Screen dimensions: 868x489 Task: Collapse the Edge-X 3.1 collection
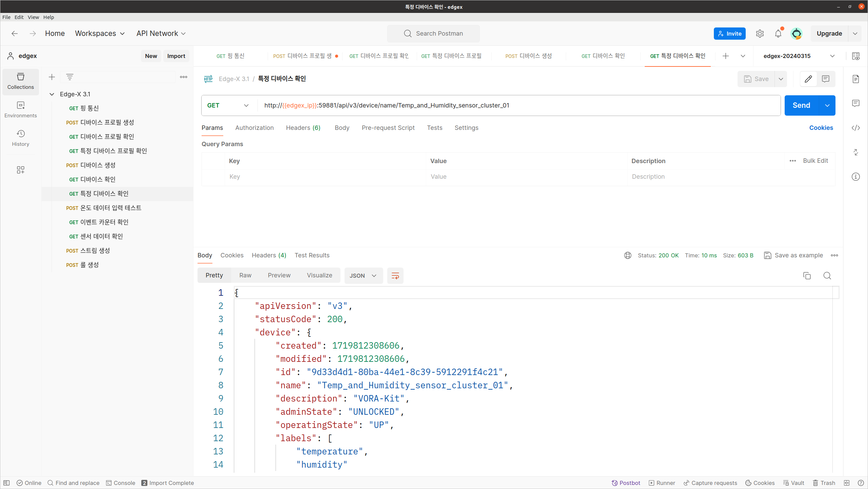[52, 94]
